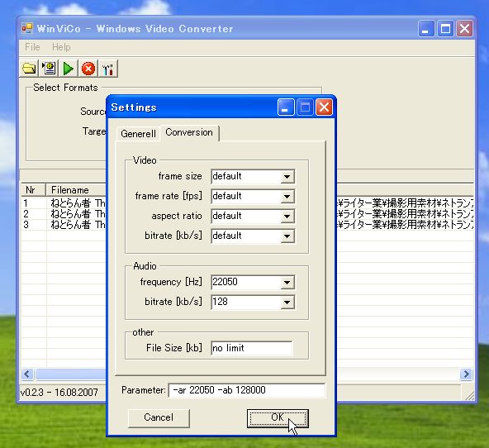Stop conversion with the red X icon
The image size is (489, 448).
tap(88, 69)
